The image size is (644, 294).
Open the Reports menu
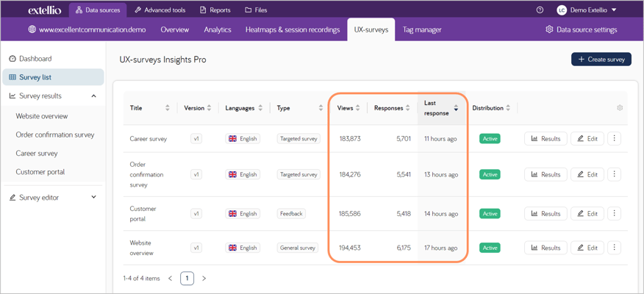click(215, 10)
